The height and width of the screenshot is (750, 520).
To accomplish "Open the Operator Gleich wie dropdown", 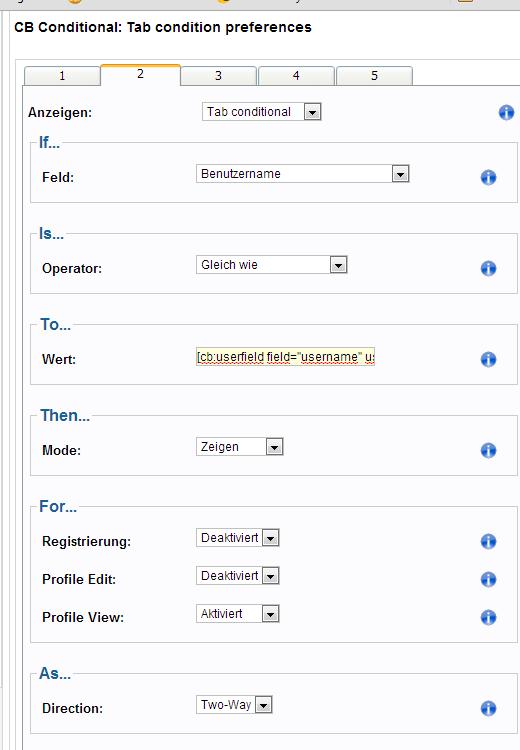I will pos(272,265).
